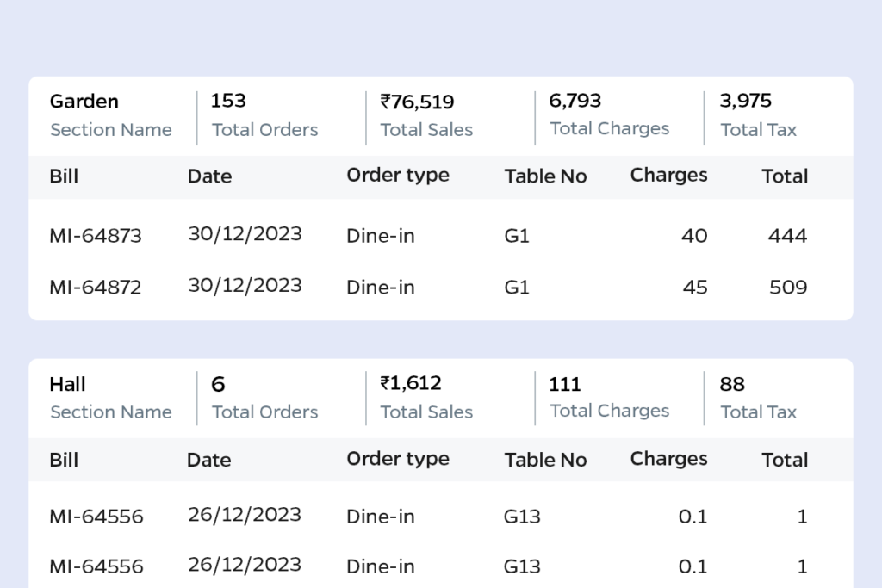Click the Total Orders label below 153
Viewport: 882px width, 588px height.
(x=265, y=130)
